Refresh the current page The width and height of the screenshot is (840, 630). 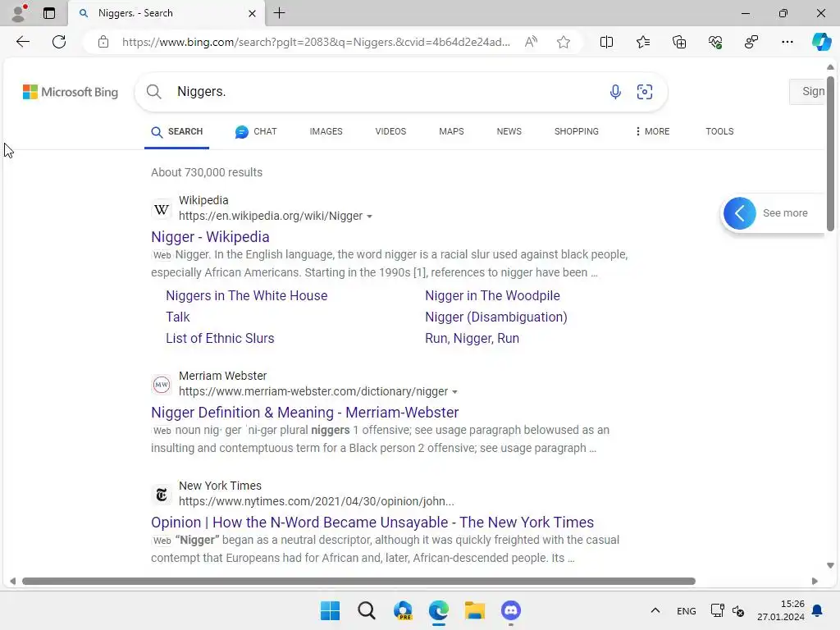coord(59,42)
